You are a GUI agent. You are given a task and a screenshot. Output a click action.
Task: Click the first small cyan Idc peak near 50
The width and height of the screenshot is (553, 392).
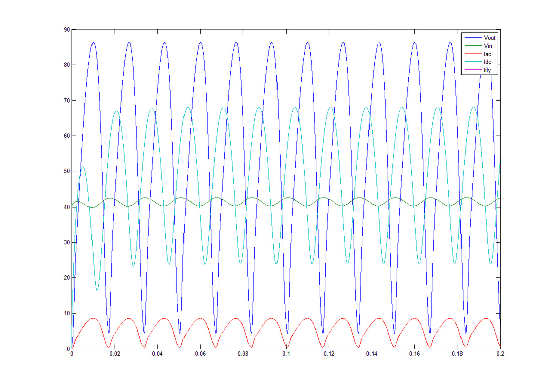tap(83, 167)
